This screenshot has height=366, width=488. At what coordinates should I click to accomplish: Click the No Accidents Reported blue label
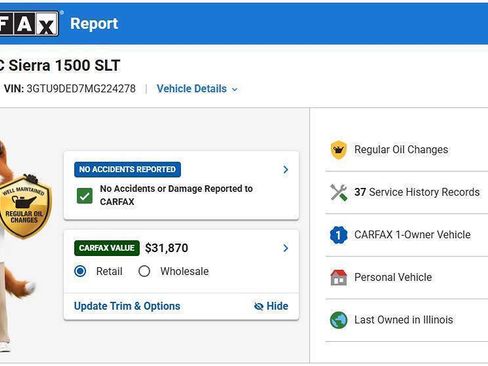(x=127, y=169)
